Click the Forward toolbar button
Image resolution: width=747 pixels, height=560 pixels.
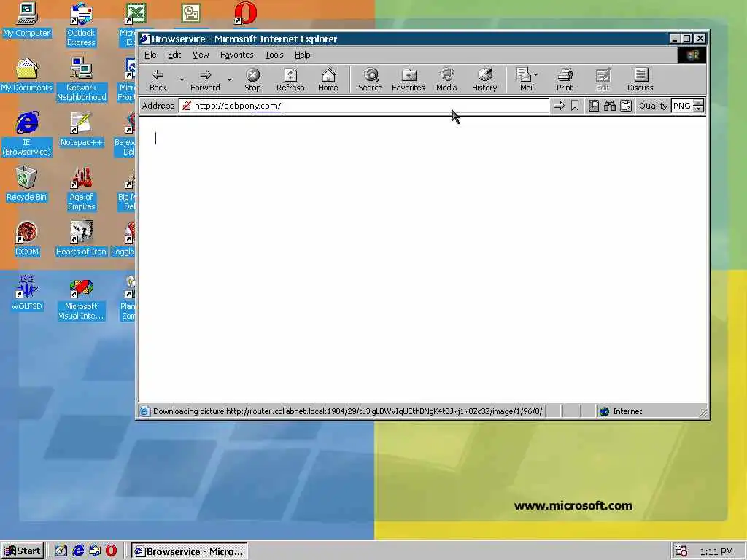205,80
